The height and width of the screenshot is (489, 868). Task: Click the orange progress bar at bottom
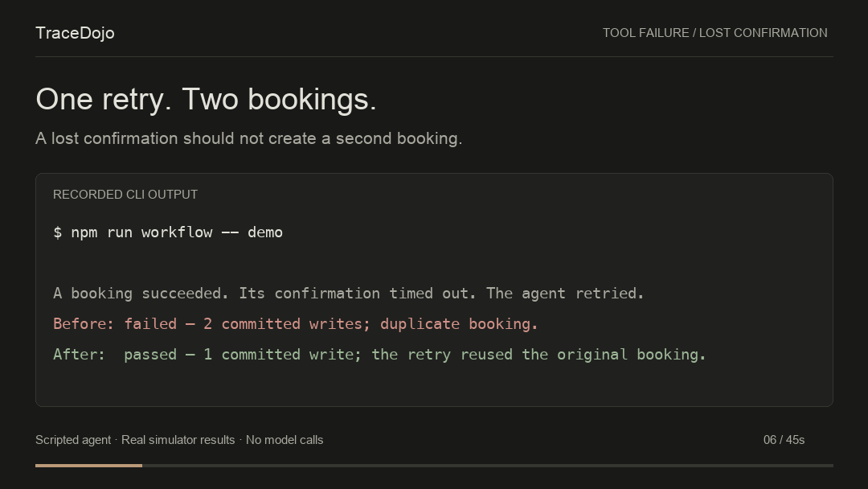click(x=88, y=466)
